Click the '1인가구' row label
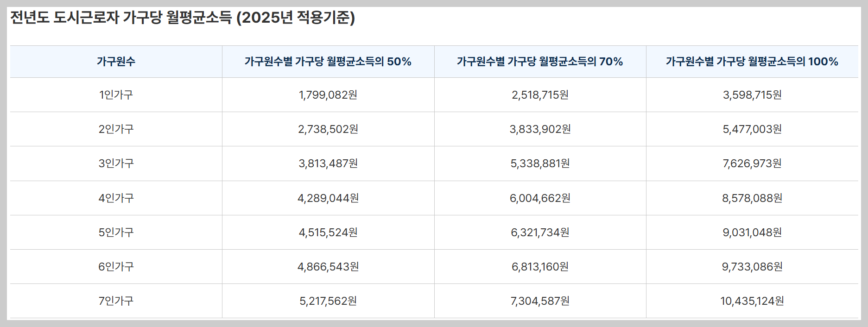868x327 pixels. coord(116,95)
